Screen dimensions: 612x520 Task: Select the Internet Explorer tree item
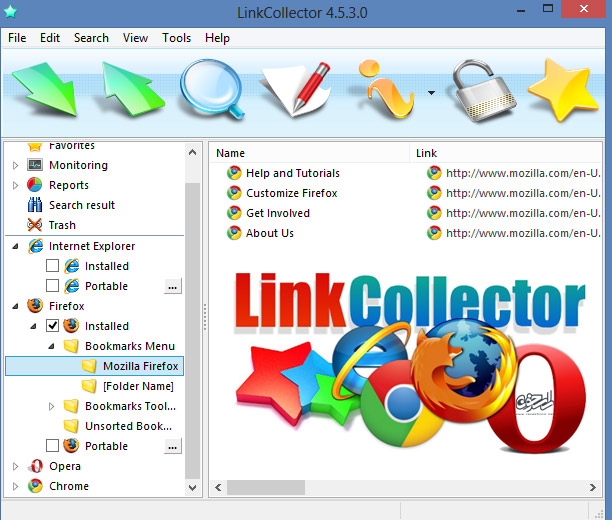tap(92, 246)
